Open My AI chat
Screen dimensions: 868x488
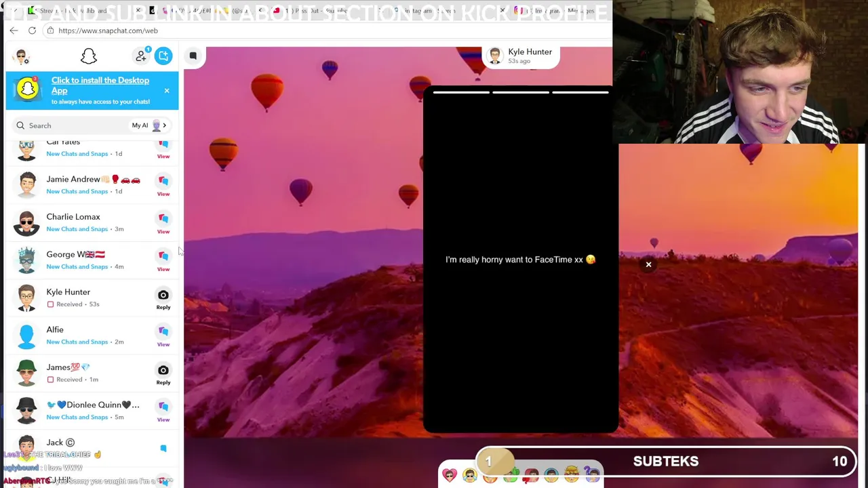(149, 125)
